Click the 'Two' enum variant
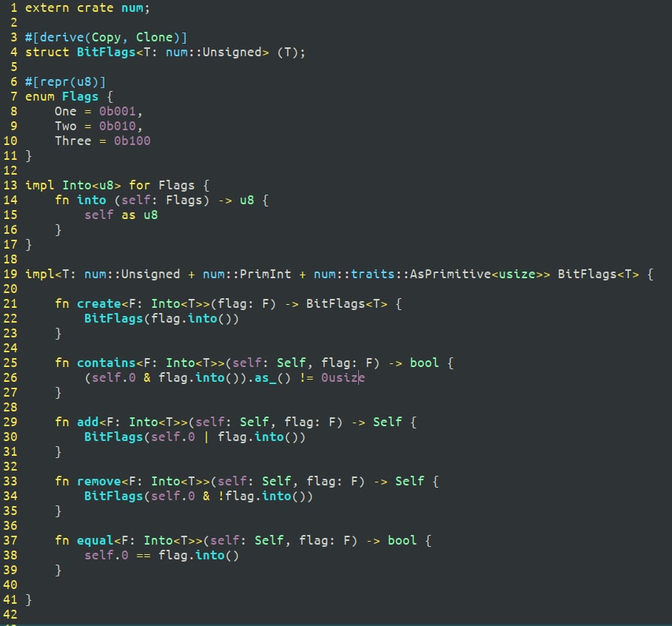The height and width of the screenshot is (626, 672). (66, 127)
